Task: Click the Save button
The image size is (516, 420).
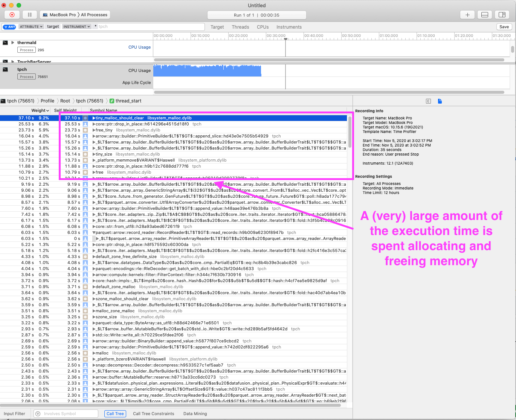Action: coord(504,27)
